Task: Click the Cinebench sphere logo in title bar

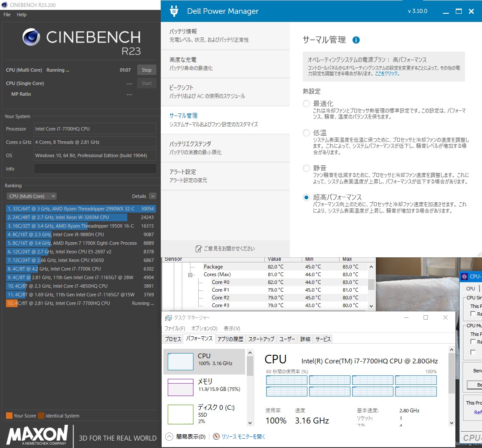Action: [5, 5]
